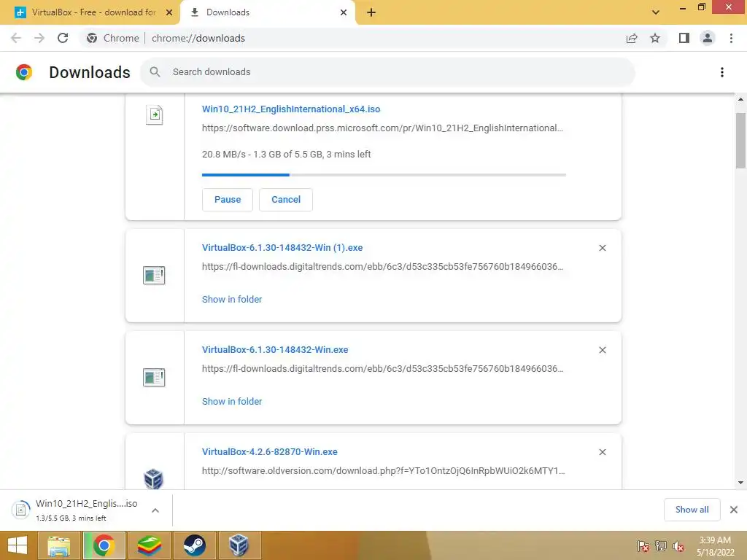
Task: Click the microsoft.com source URL of ISO
Action: tap(382, 128)
